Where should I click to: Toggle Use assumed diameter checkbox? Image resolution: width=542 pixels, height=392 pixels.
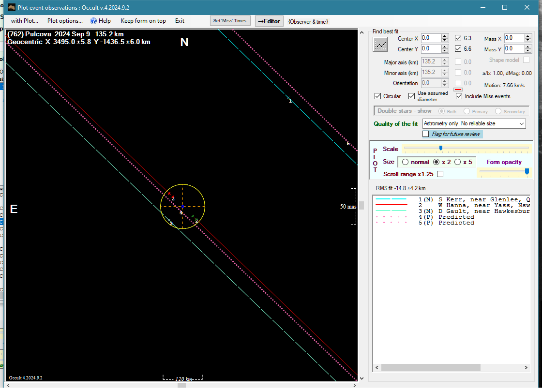tap(411, 96)
